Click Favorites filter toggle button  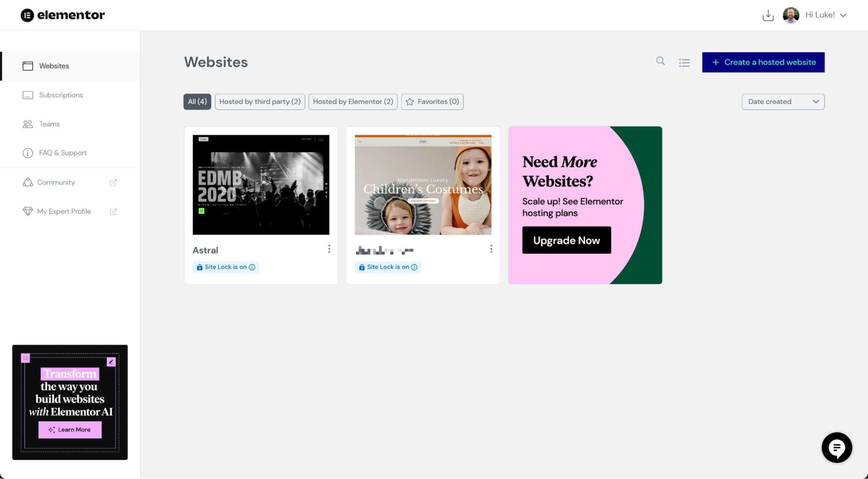tap(431, 101)
